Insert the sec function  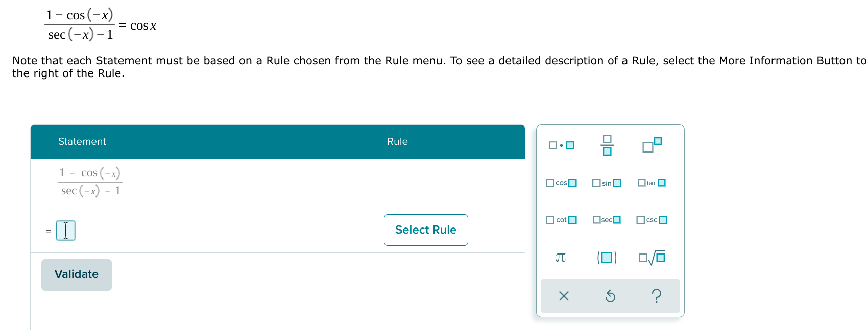coord(607,220)
